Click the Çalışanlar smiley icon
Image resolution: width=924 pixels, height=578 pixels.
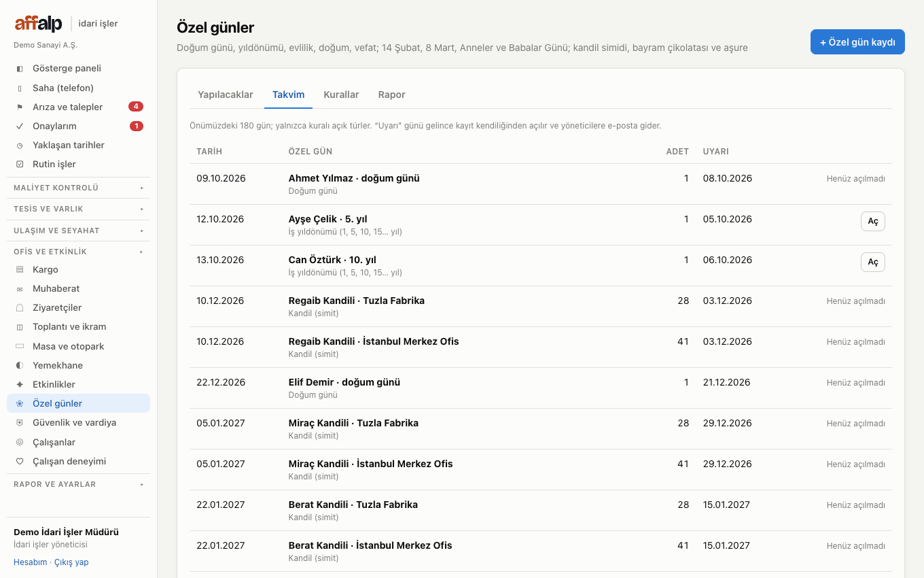coord(20,442)
